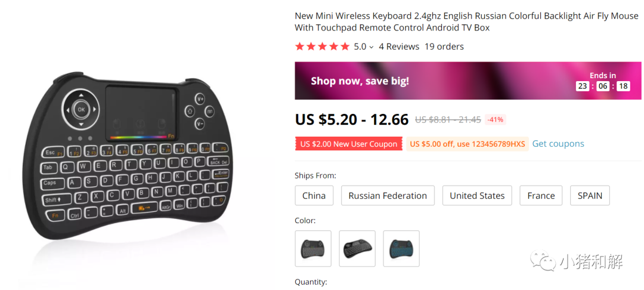Click the five-star rating icons

point(322,47)
